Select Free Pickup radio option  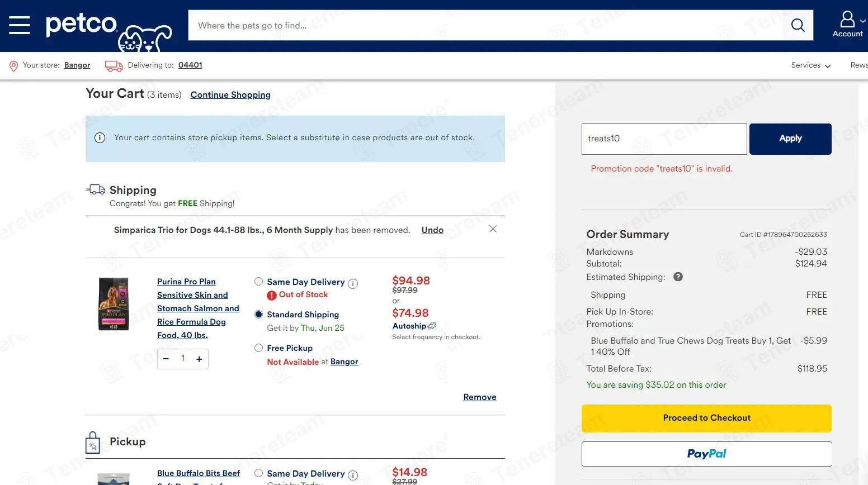click(258, 348)
